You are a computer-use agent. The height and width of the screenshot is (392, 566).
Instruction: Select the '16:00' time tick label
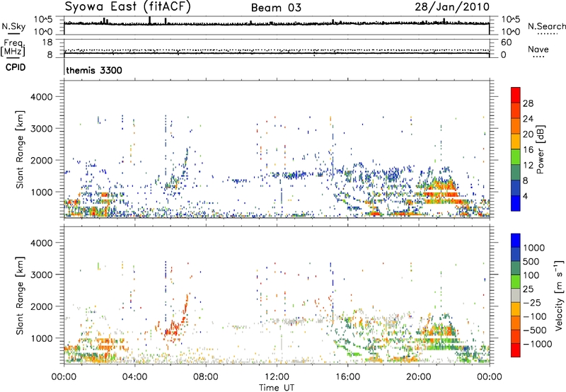tap(347, 377)
